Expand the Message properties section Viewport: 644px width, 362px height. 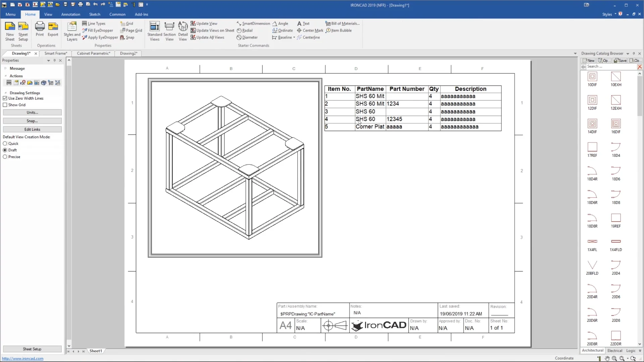pyautogui.click(x=6, y=68)
